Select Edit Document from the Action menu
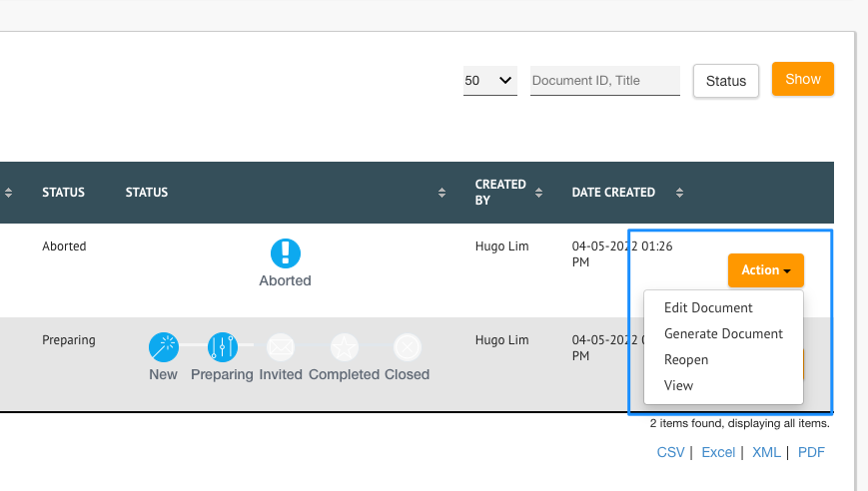This screenshot has width=868, height=491. click(x=708, y=307)
